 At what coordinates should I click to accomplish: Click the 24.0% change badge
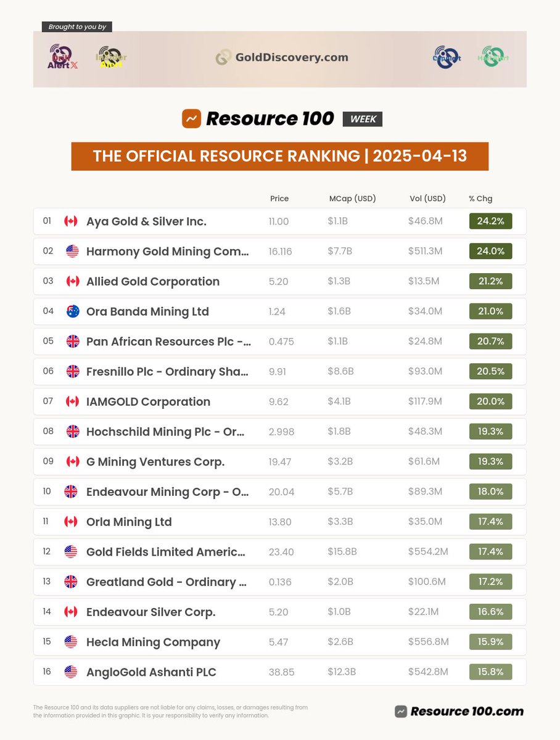click(x=490, y=251)
